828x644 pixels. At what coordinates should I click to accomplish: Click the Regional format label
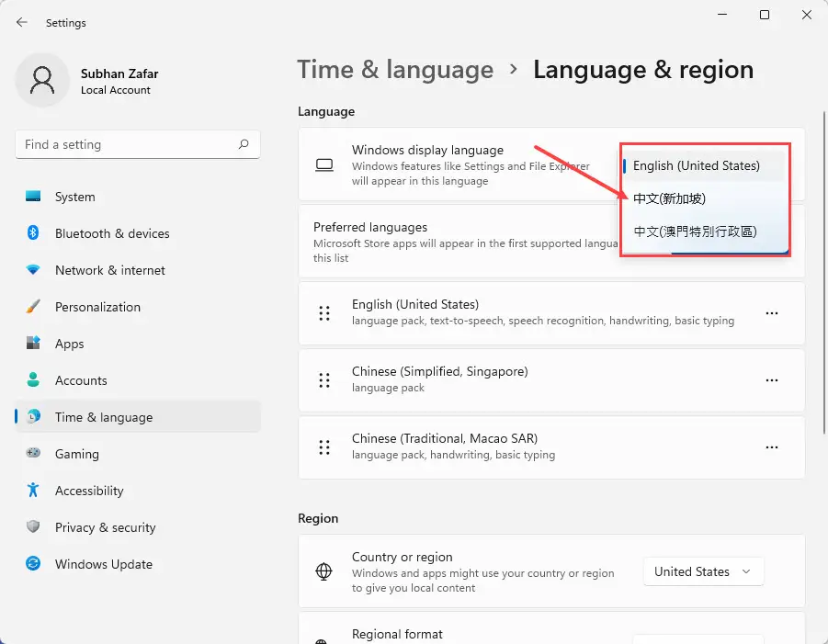397,634
